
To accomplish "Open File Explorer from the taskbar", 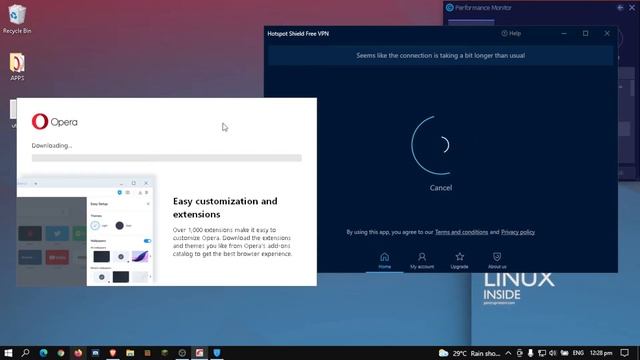I will point(130,353).
